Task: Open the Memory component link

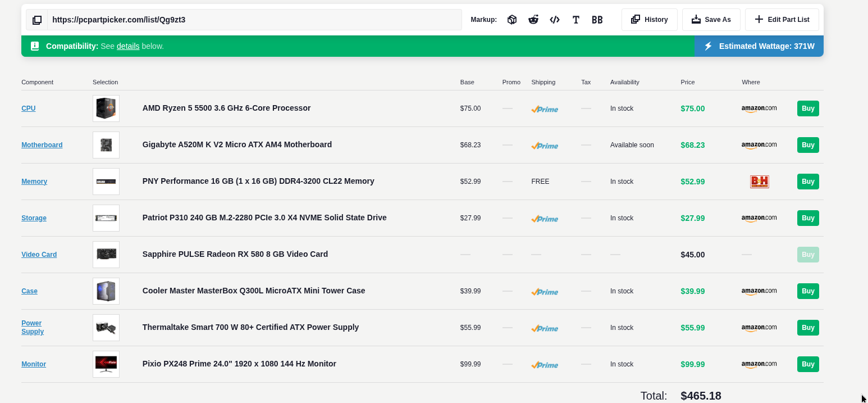Action: (34, 182)
